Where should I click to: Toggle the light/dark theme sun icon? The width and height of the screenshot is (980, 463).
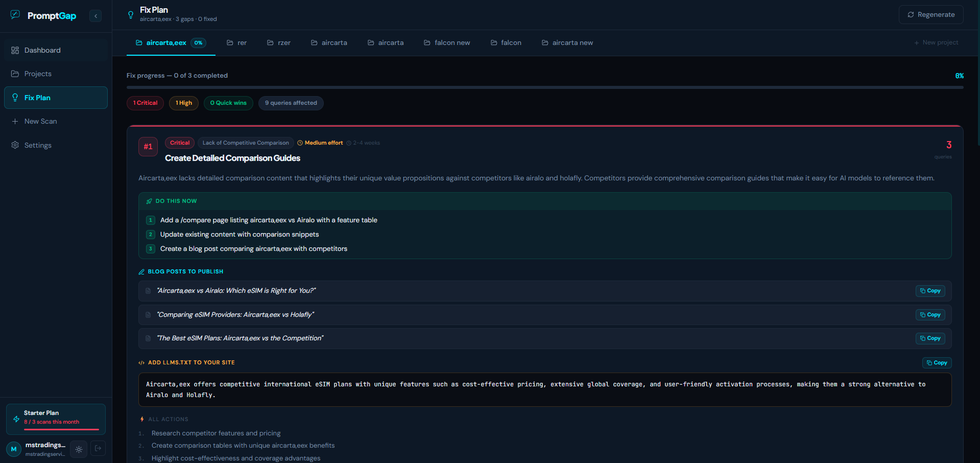click(79, 449)
